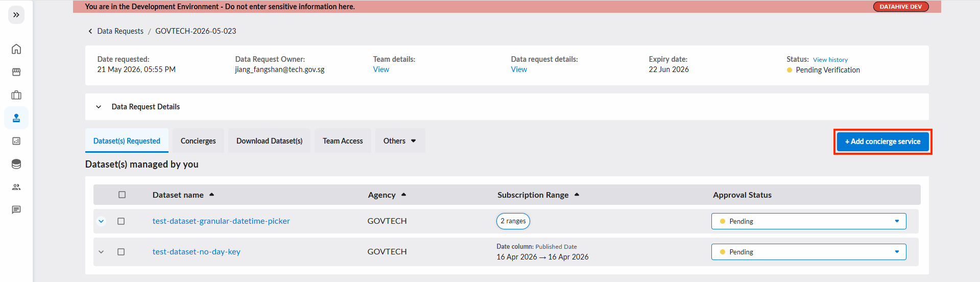980x282 pixels.
Task: Switch to Download Dataset(s) tab
Action: (269, 140)
